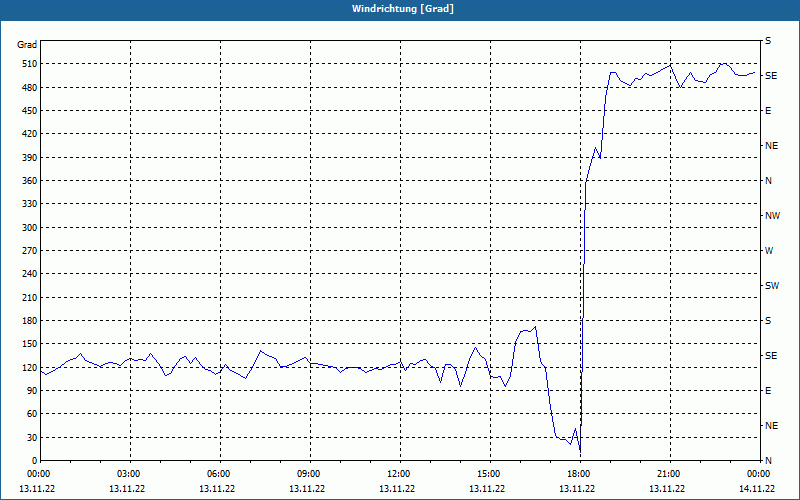
Task: Click the Grad axis unit label
Action: [x=27, y=45]
